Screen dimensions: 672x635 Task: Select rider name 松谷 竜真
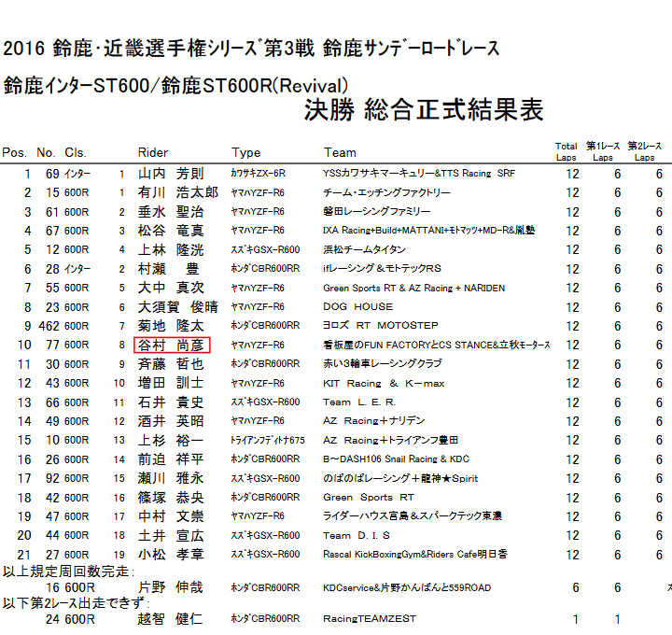click(x=171, y=231)
